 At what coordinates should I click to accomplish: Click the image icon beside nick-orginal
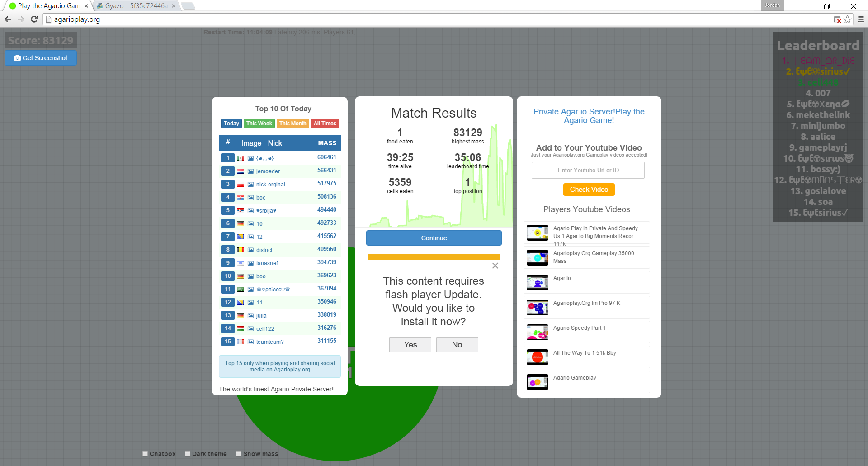coord(250,185)
